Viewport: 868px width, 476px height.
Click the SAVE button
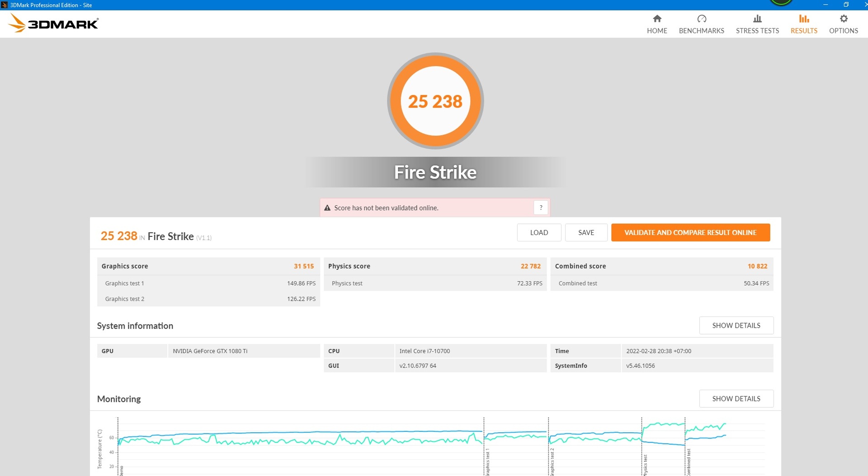586,232
